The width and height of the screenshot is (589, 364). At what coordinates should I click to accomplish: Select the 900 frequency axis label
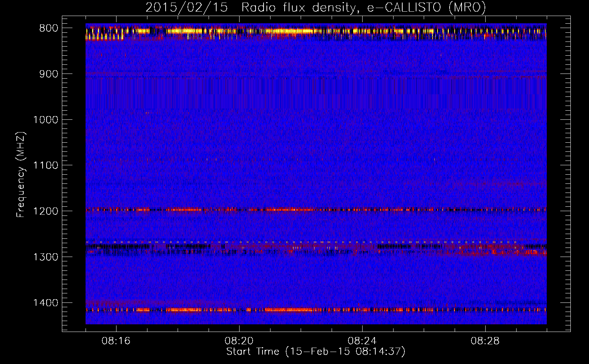[48, 74]
